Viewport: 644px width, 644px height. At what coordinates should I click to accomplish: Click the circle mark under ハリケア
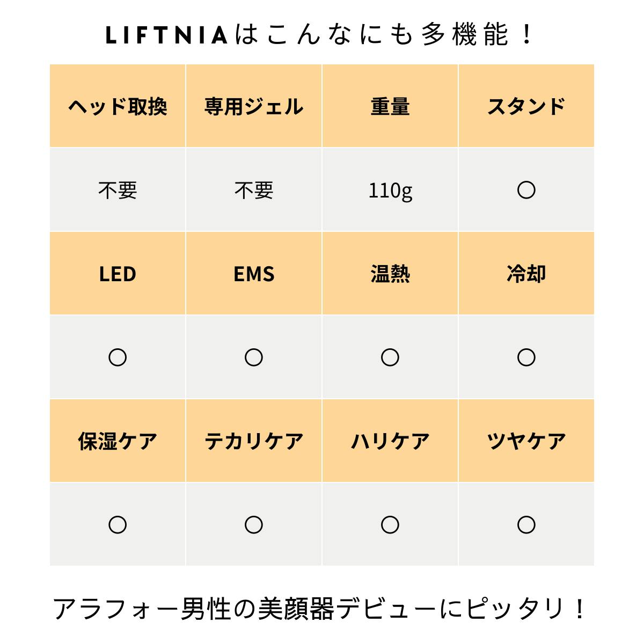tap(390, 525)
